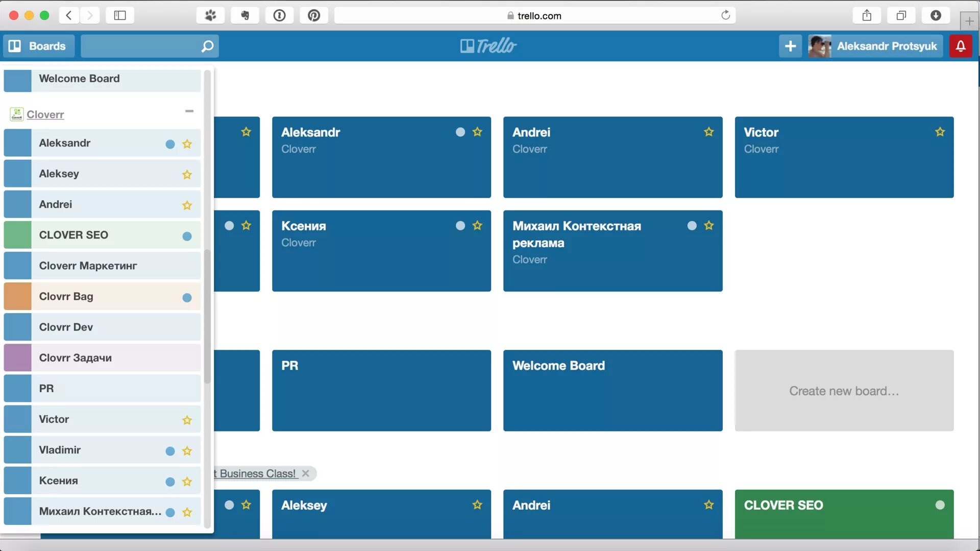Open the Aleksandr Cloverr board tile
The height and width of the screenshot is (551, 980).
click(381, 157)
